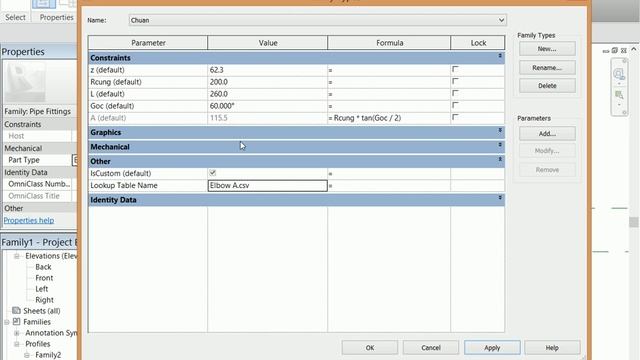This screenshot has height=360, width=640.
Task: Click the Parameter column header
Action: point(148,43)
